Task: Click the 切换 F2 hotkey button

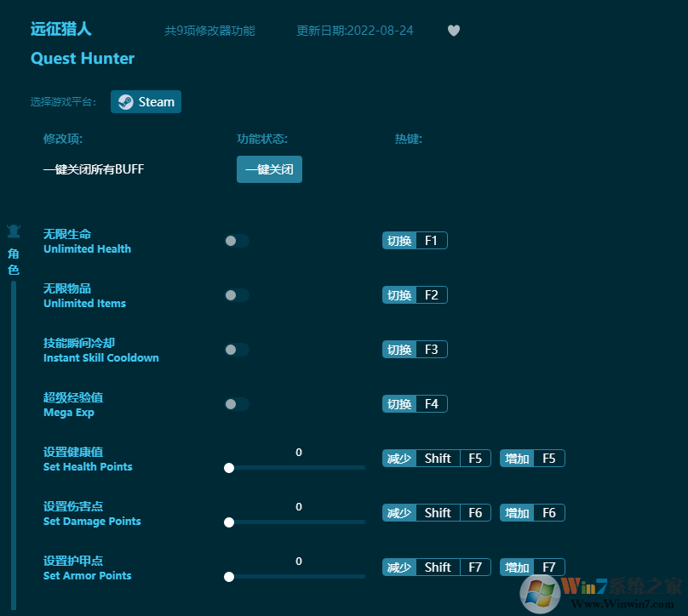Action: click(415, 295)
